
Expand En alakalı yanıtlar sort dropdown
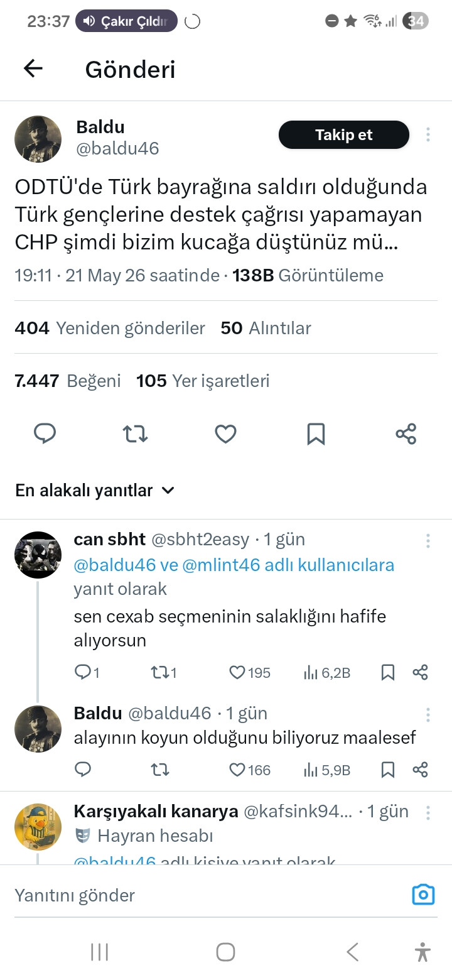[94, 491]
